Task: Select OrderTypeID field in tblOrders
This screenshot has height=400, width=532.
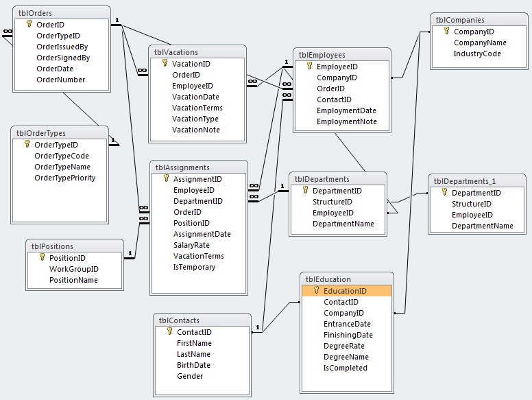Action: tap(62, 36)
